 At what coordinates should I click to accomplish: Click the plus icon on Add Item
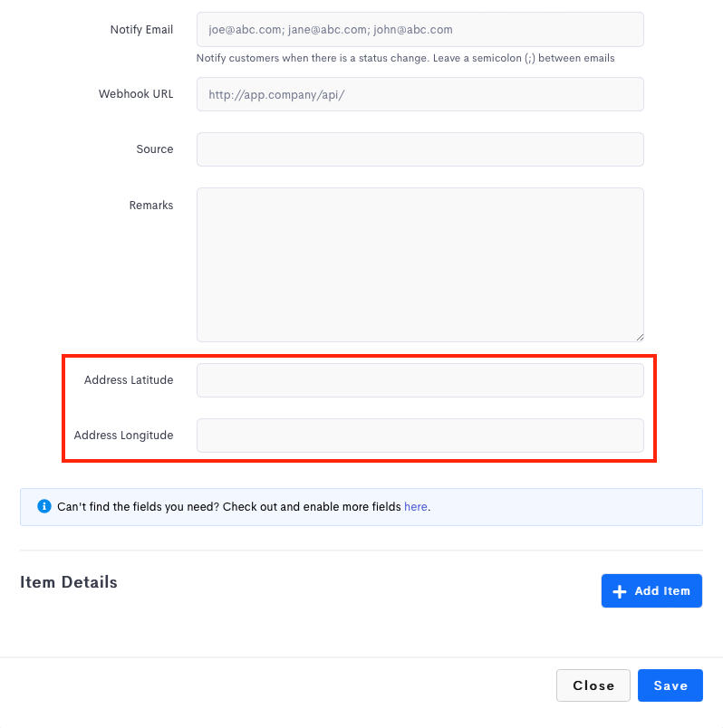pyautogui.click(x=620, y=591)
